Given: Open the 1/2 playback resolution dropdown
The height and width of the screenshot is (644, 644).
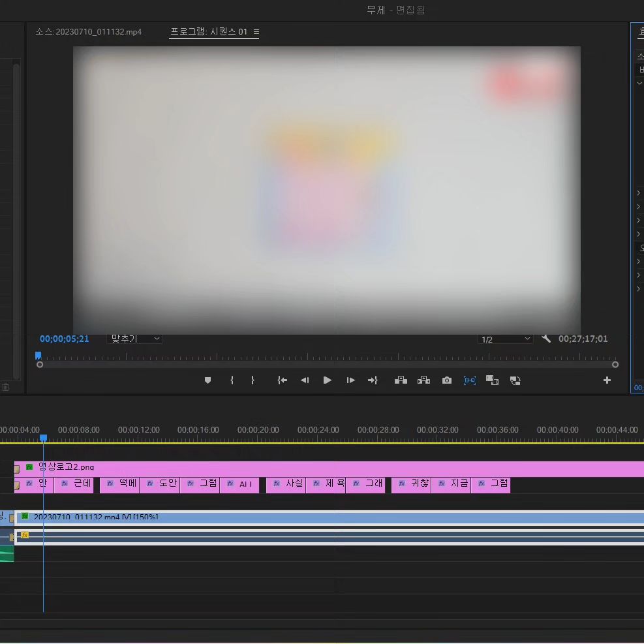Looking at the screenshot, I should [505, 339].
